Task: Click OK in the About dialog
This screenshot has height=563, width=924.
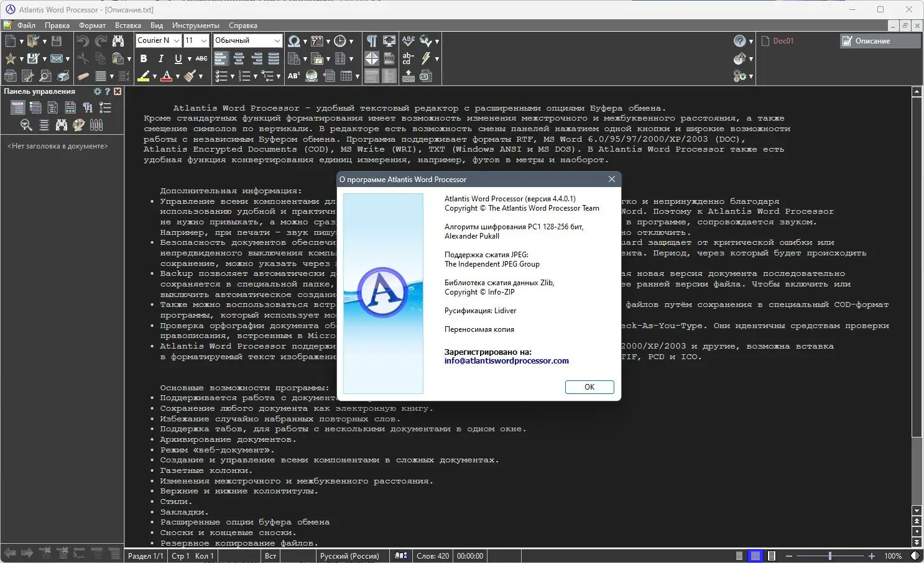Action: (x=589, y=387)
